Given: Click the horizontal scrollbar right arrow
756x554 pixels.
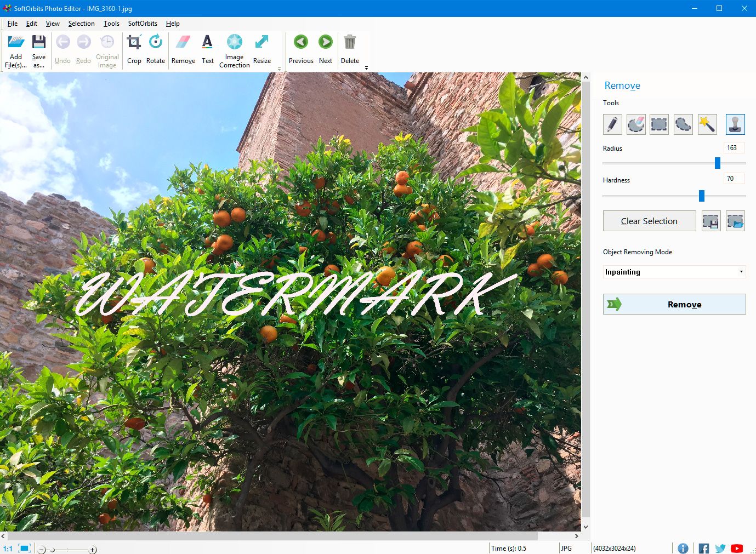Looking at the screenshot, I should pos(576,536).
